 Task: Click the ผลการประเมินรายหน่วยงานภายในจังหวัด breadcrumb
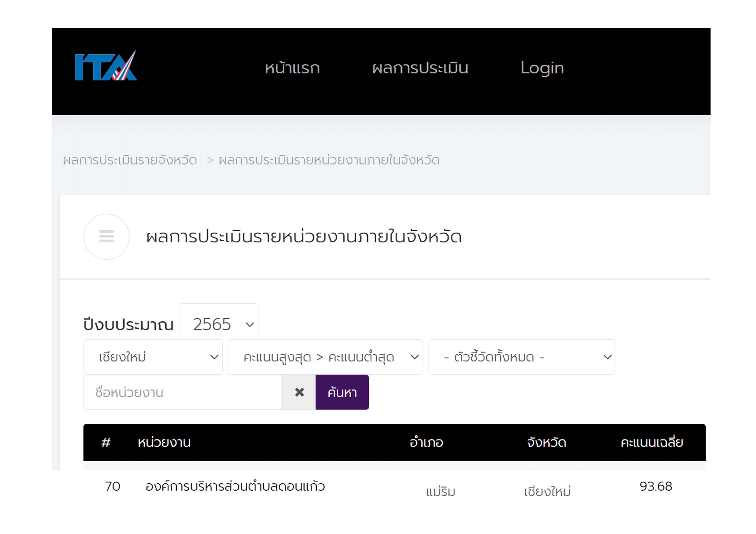click(x=329, y=160)
